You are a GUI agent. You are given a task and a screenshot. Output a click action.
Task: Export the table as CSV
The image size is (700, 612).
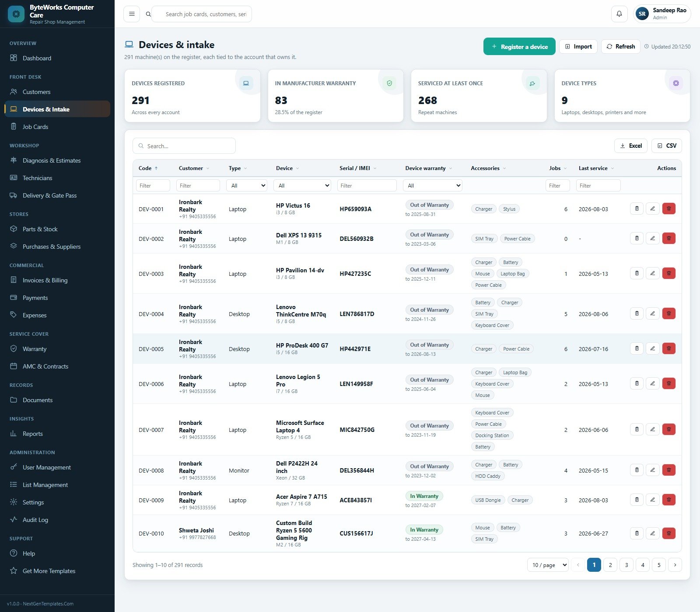click(667, 146)
